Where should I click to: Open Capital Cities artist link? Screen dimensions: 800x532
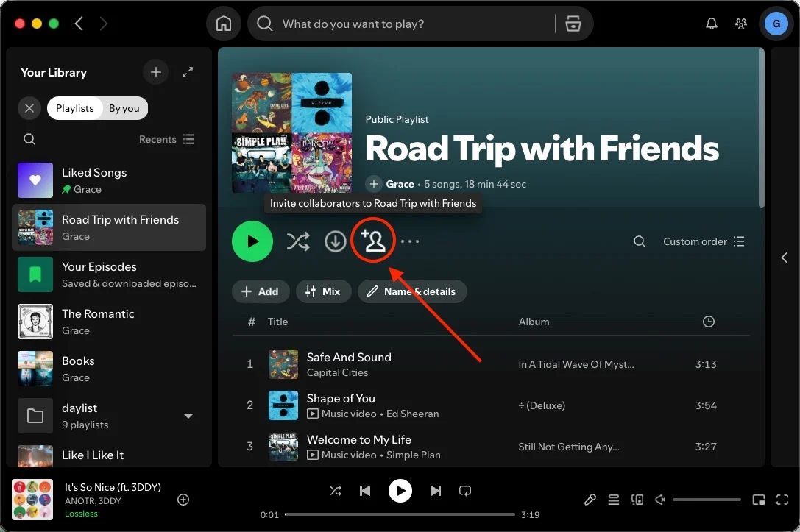point(337,372)
